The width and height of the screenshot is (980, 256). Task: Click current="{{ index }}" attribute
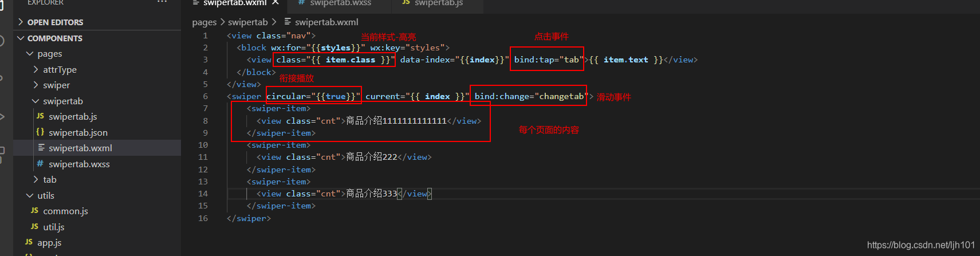click(417, 96)
